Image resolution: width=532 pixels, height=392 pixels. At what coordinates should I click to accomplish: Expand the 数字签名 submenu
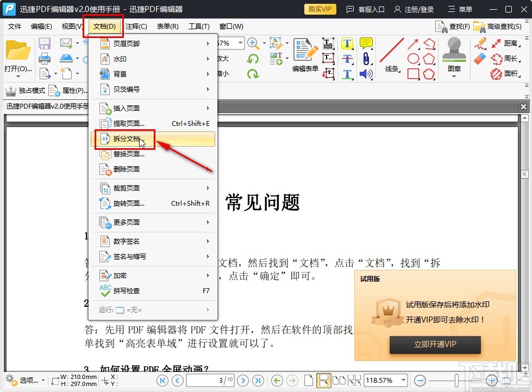[153, 241]
